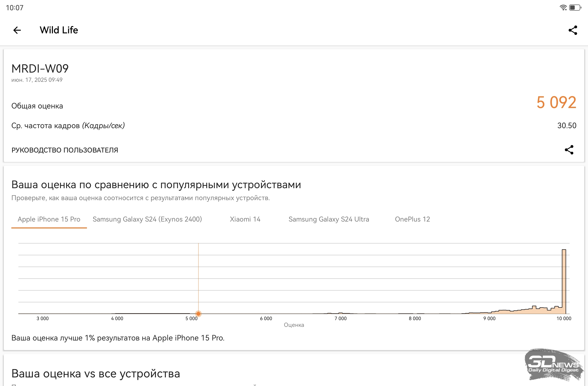Tap the Wild Life title

point(59,30)
